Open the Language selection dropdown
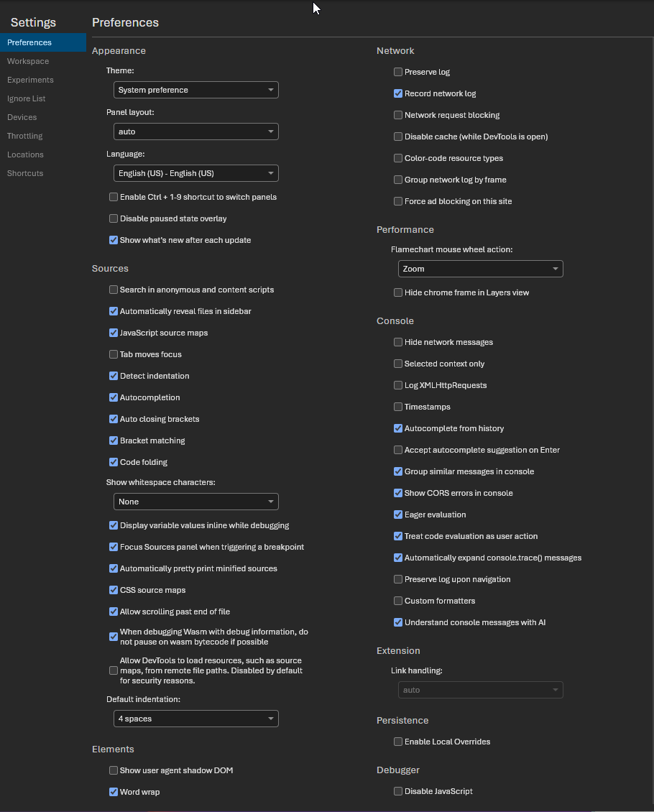 pyautogui.click(x=195, y=173)
